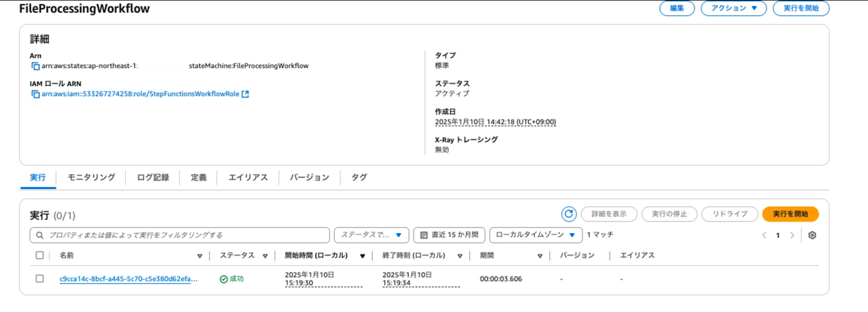Image resolution: width=868 pixels, height=312 pixels.
Task: Open external link icon beside StepFunctionsWorkflowRole
Action: (245, 94)
